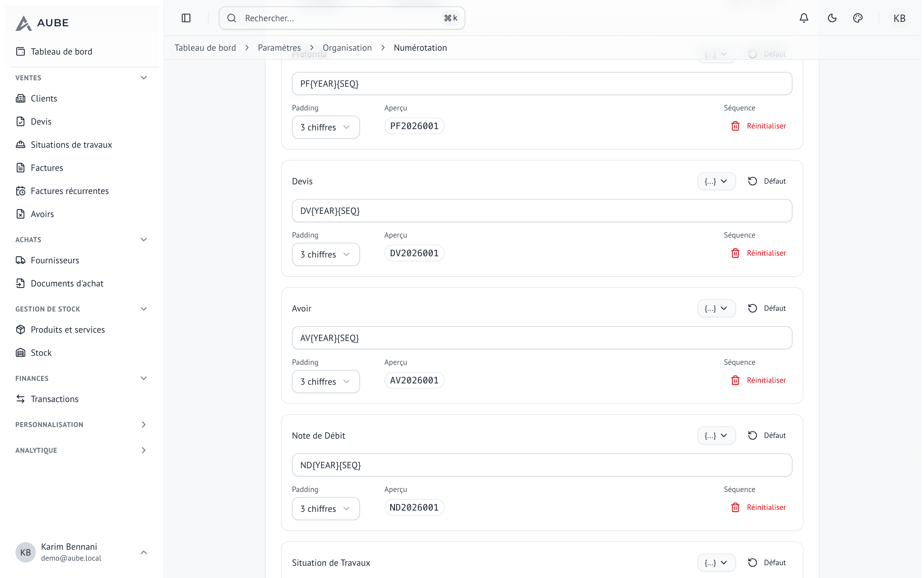Click the Avoirs file icon
The width and height of the screenshot is (924, 578).
click(x=21, y=214)
